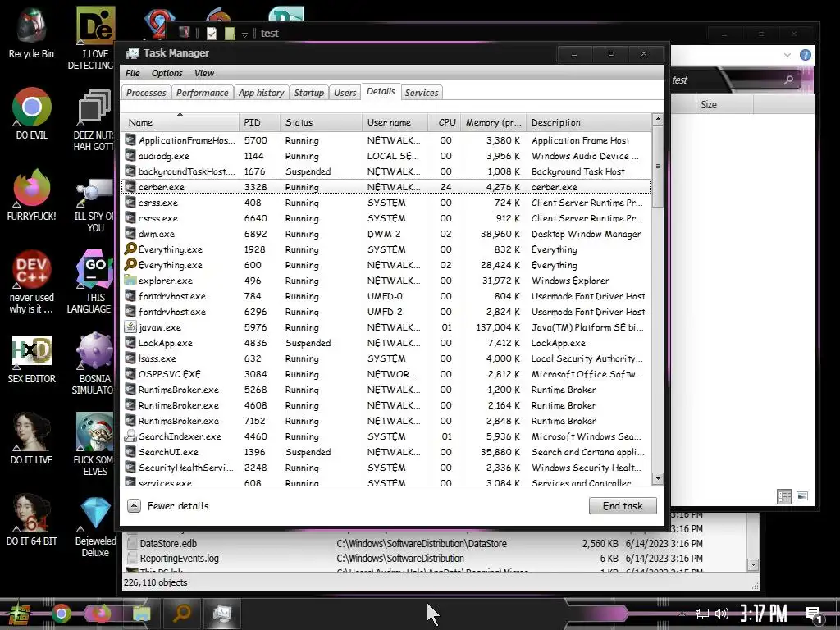
Task: Open the HxD SEX EDITOR desktop shortcut
Action: [x=31, y=359]
